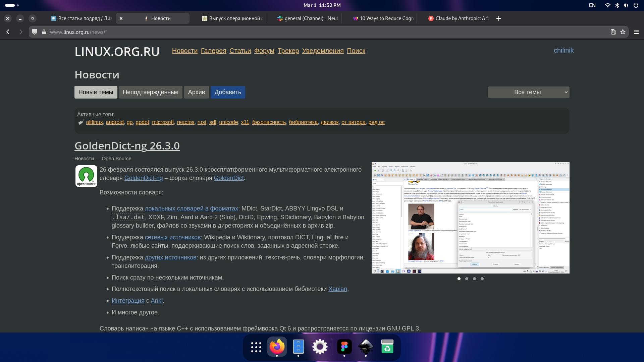
Task: Open Figma from the dock
Action: tap(344, 347)
